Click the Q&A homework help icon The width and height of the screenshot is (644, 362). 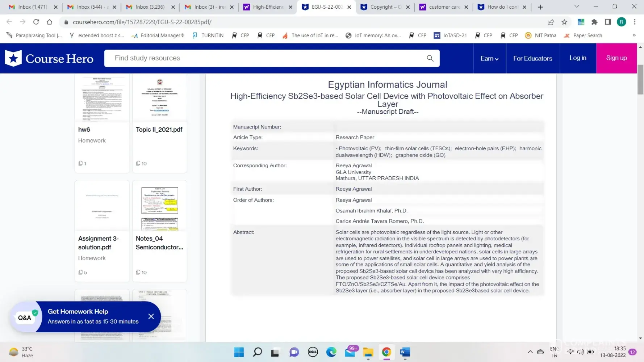coord(25,317)
